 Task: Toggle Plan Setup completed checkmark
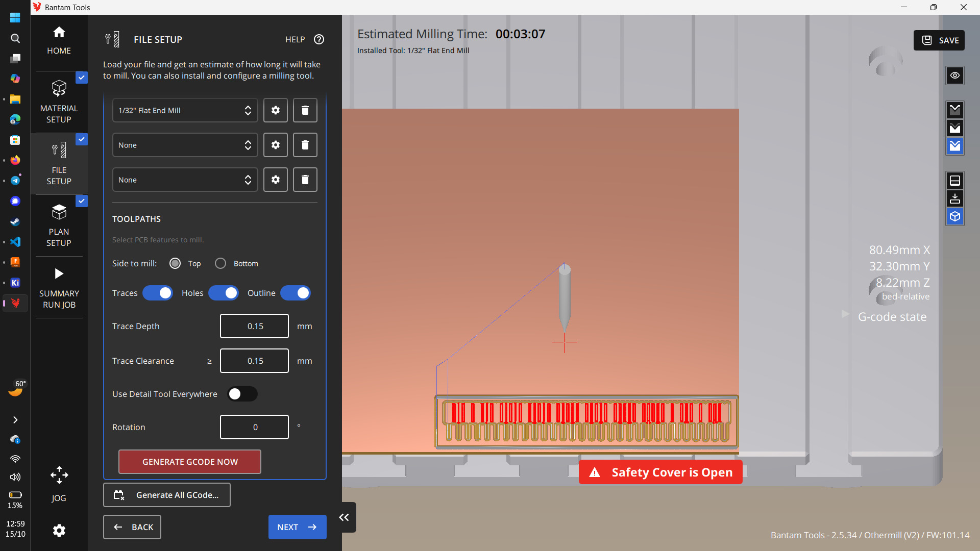[82, 201]
